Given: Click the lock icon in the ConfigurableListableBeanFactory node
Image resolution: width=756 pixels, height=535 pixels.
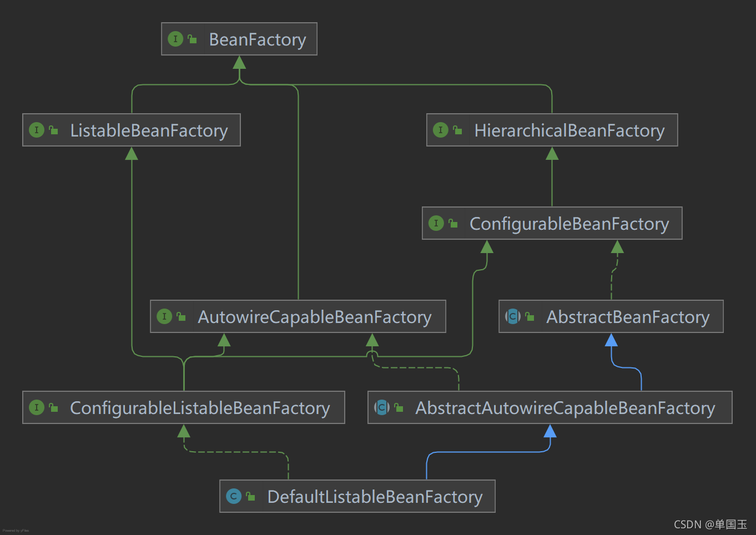Looking at the screenshot, I should (53, 407).
